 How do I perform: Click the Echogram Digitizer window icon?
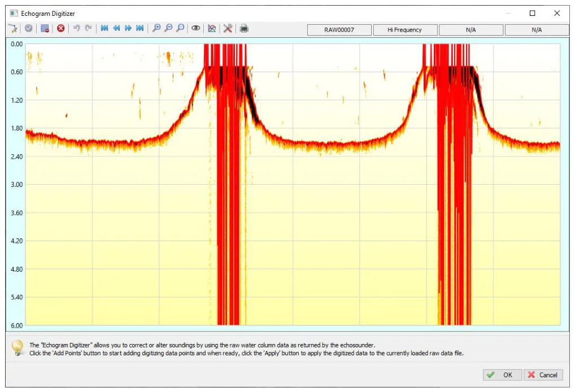[x=14, y=13]
